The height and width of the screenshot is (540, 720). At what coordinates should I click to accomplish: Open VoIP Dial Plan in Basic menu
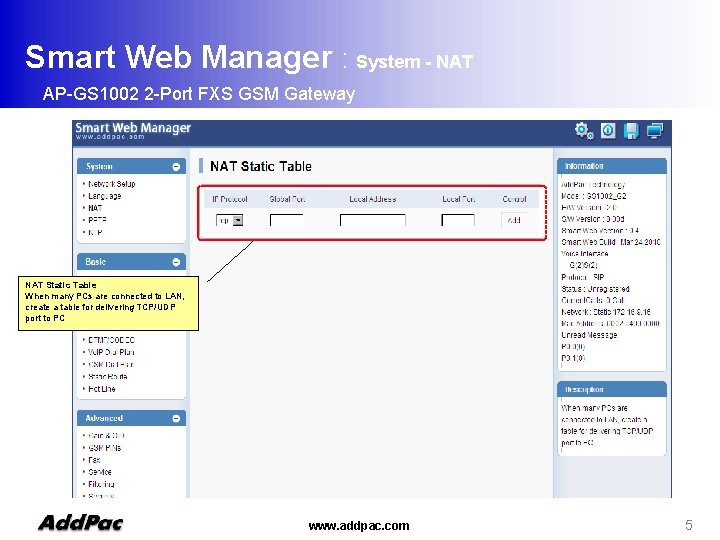click(111, 352)
